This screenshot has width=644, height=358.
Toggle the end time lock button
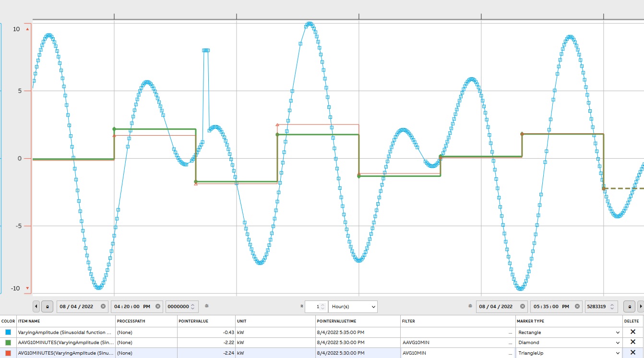[630, 306]
